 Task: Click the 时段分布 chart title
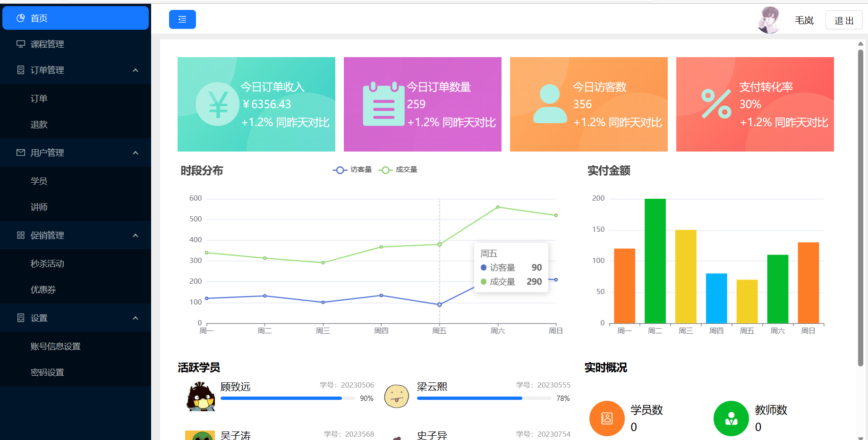coord(202,171)
